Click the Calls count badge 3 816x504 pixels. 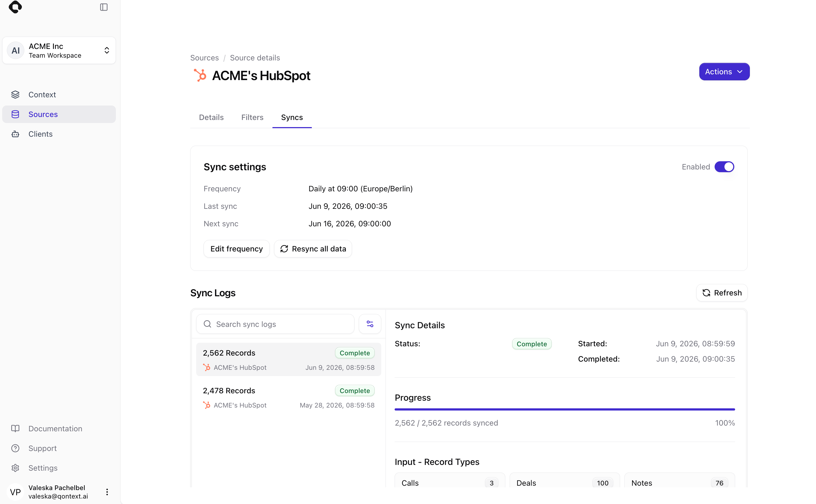491,483
